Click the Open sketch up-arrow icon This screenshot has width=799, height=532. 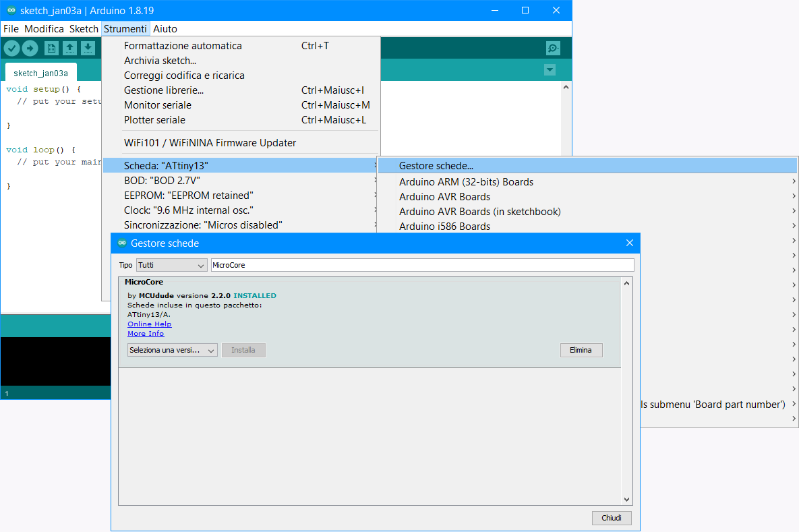coord(69,48)
